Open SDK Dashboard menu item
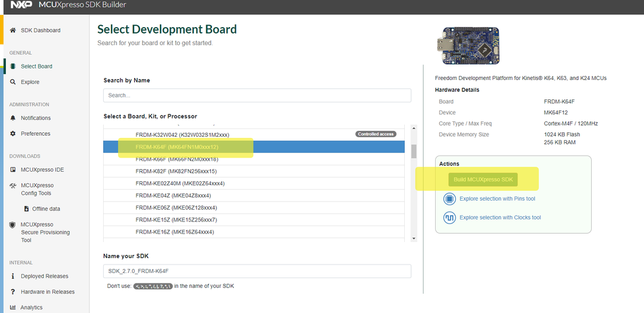Screen dimensions: 644x313 [x=41, y=30]
